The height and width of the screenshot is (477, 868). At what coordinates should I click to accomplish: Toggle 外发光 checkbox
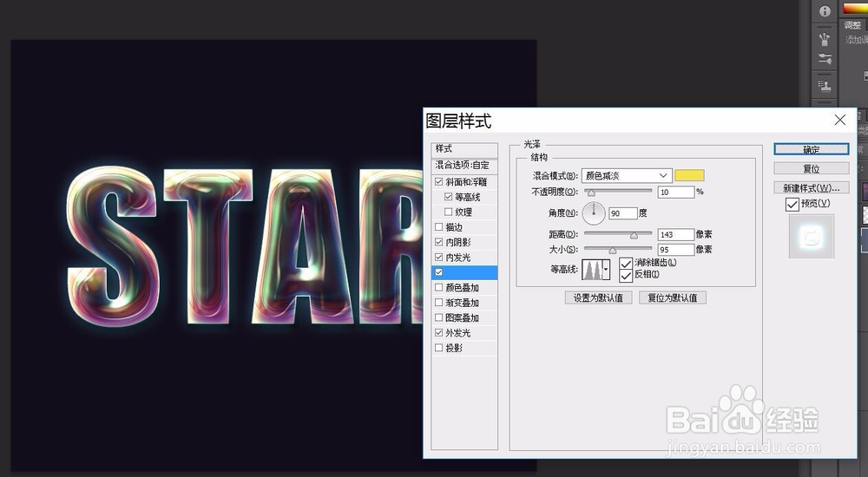point(439,332)
